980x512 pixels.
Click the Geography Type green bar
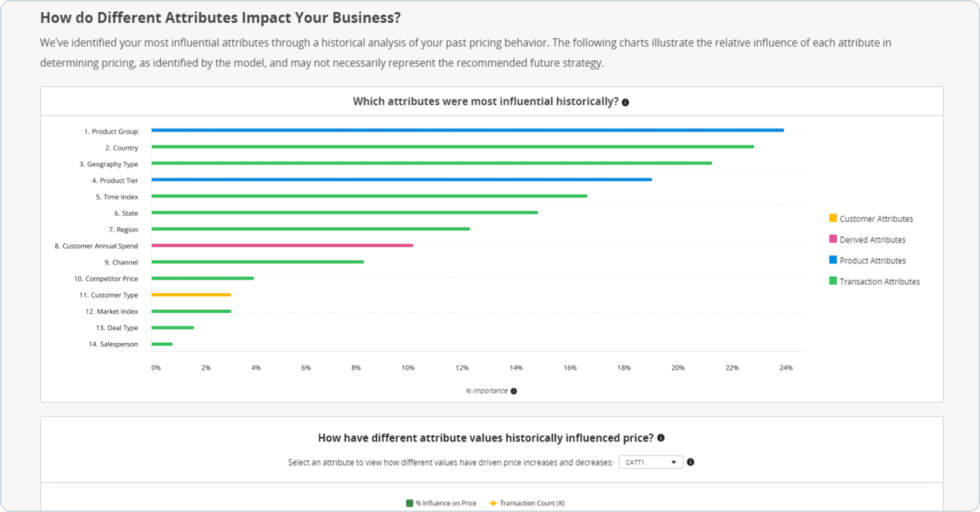(x=432, y=163)
